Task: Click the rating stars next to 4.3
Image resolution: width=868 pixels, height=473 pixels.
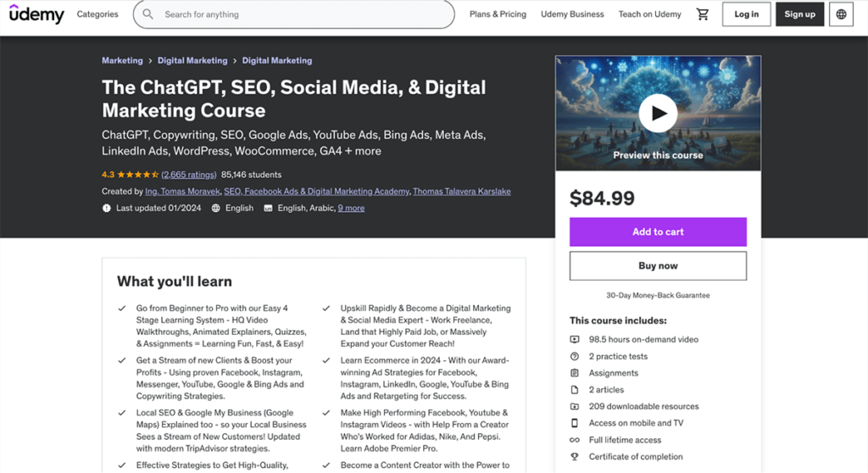Action: [x=138, y=175]
